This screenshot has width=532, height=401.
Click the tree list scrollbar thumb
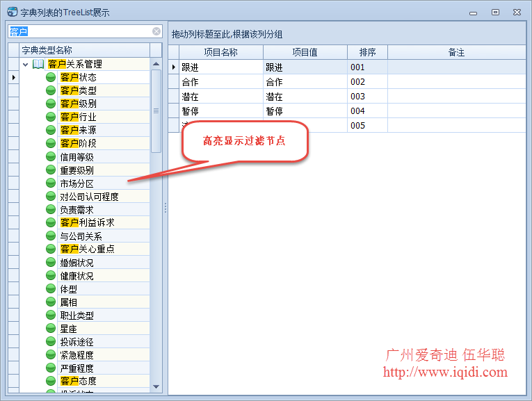156,111
